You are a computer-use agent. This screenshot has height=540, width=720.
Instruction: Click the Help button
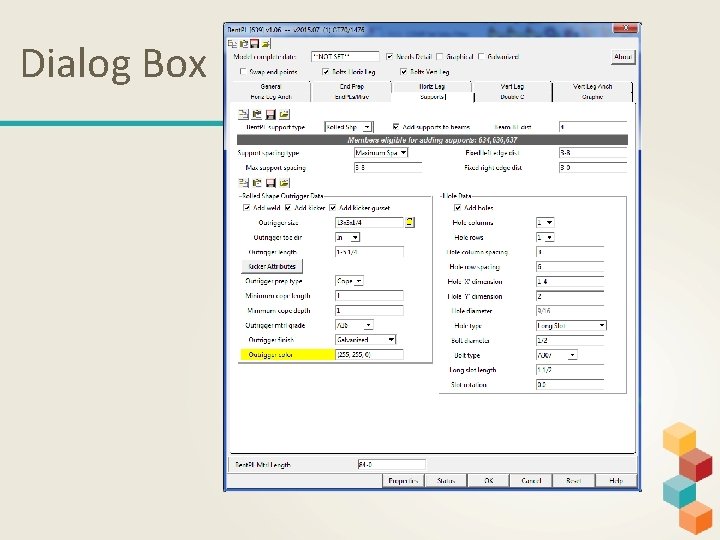click(616, 481)
